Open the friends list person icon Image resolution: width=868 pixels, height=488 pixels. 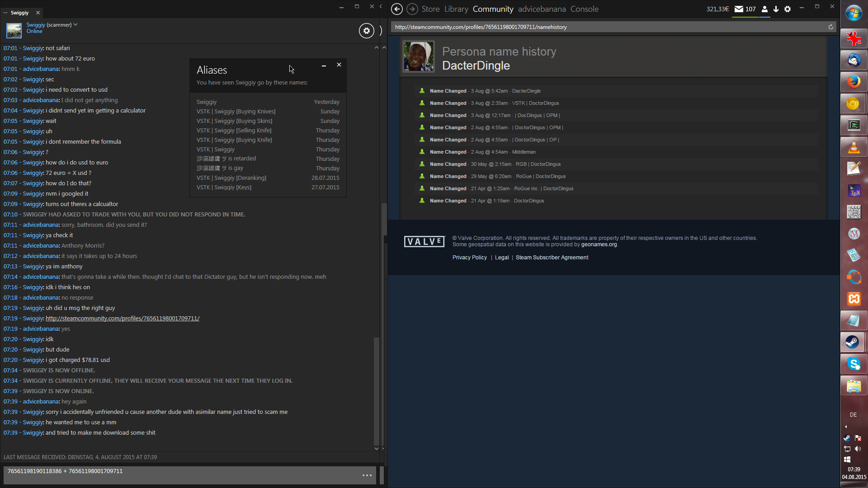pos(764,9)
